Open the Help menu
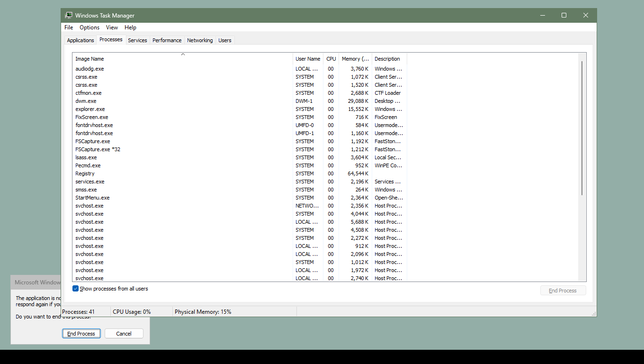Viewport: 644px width, 364px height. [130, 27]
